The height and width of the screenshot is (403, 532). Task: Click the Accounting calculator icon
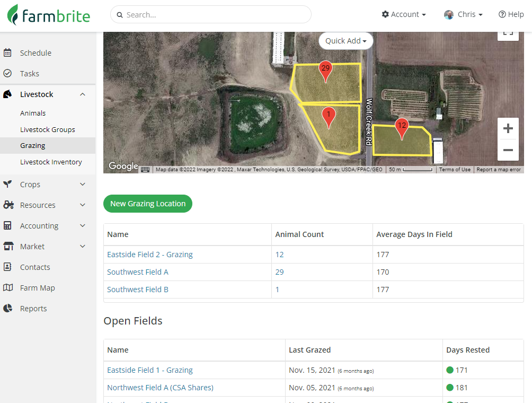pyautogui.click(x=7, y=225)
